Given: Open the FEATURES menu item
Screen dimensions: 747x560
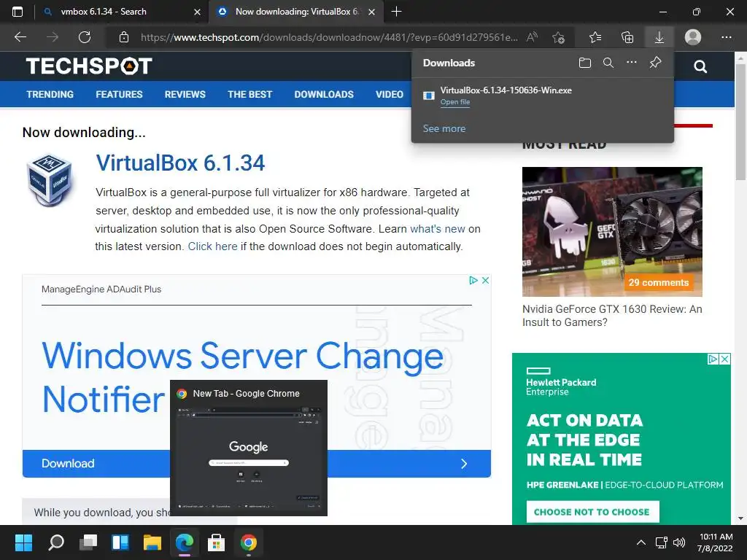Looking at the screenshot, I should pyautogui.click(x=119, y=94).
